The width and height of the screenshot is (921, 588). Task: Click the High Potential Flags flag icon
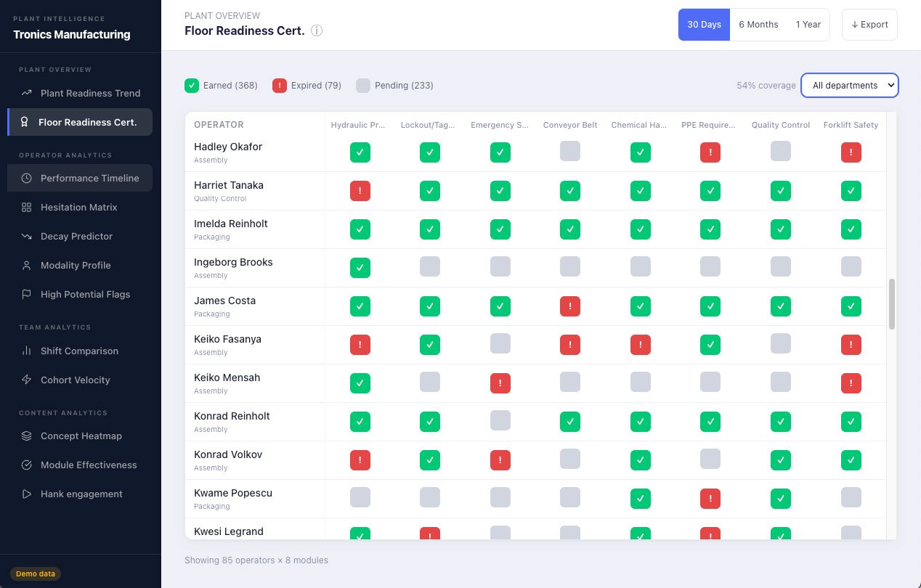27,294
